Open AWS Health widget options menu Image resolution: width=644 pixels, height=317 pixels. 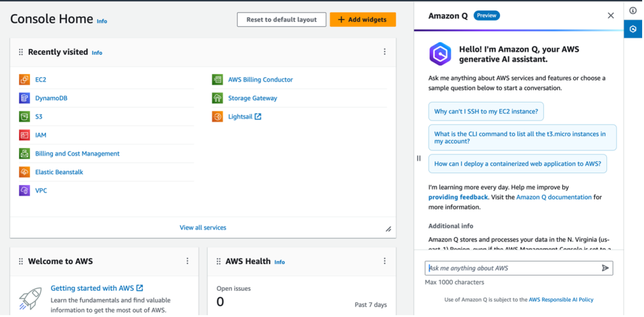pos(385,261)
